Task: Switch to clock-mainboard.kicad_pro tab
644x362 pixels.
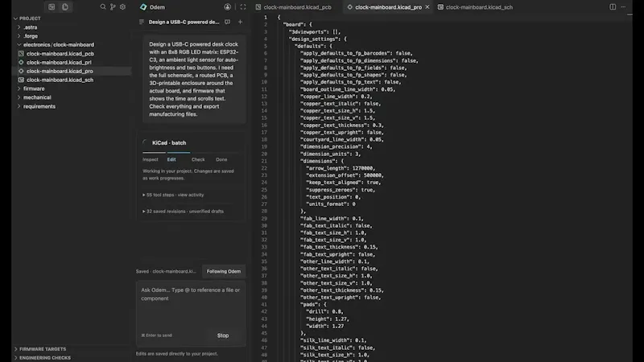Action: [x=388, y=7]
